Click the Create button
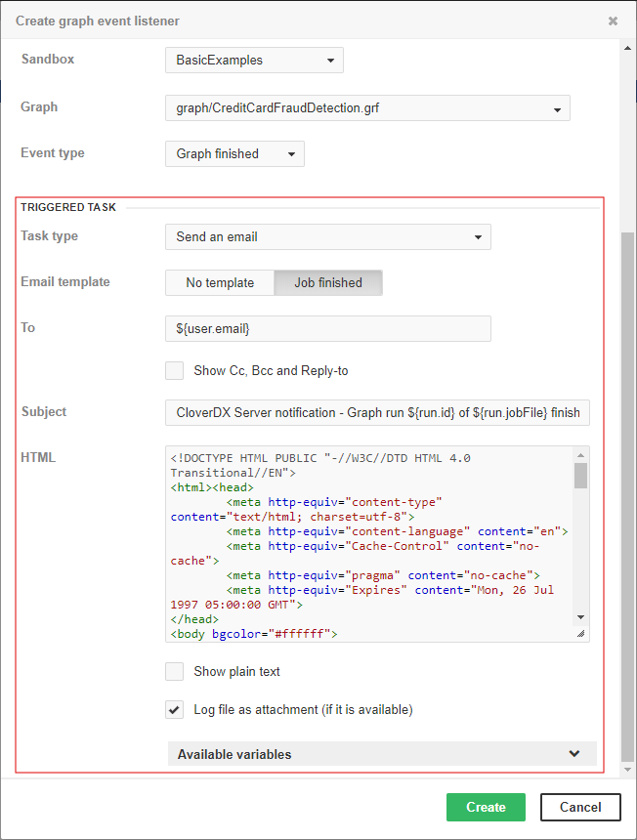The width and height of the screenshot is (637, 840). point(486,807)
